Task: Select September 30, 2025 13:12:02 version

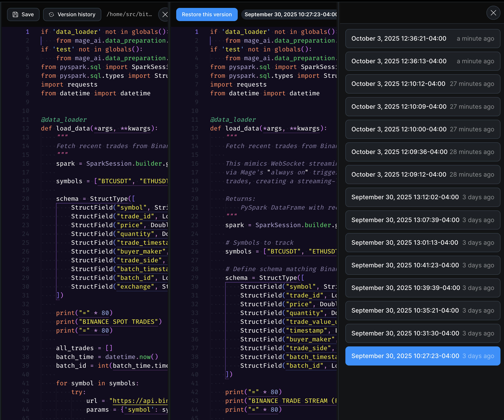Action: click(422, 197)
